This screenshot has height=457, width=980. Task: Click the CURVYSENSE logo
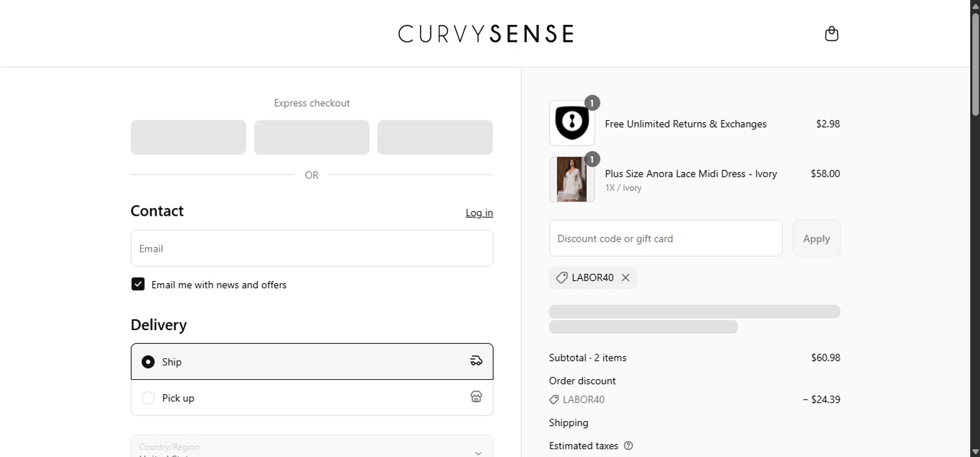(x=485, y=33)
